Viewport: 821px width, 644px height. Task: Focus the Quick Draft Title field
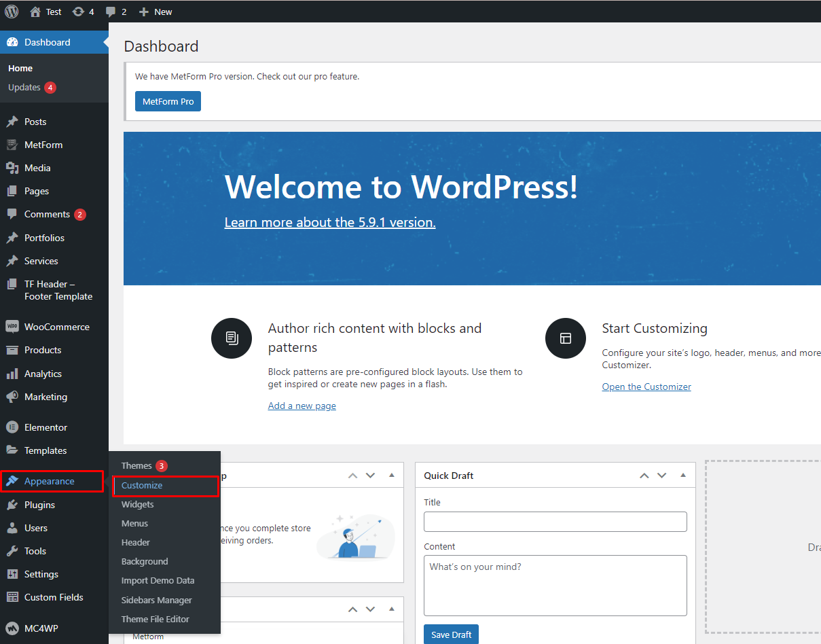555,522
